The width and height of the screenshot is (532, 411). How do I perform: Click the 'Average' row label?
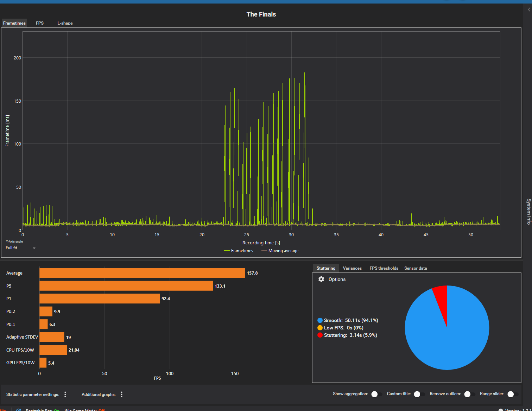click(14, 273)
